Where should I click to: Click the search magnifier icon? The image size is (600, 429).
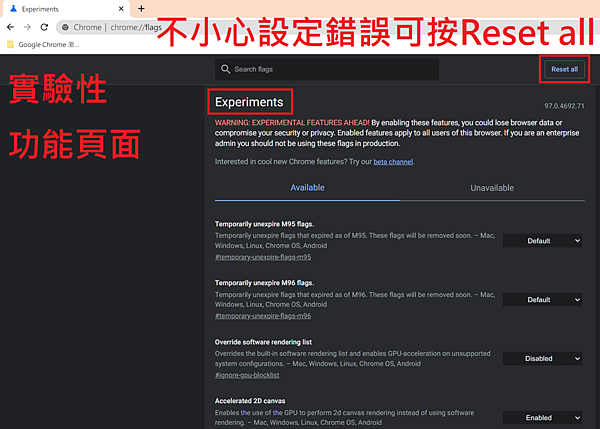(x=225, y=69)
